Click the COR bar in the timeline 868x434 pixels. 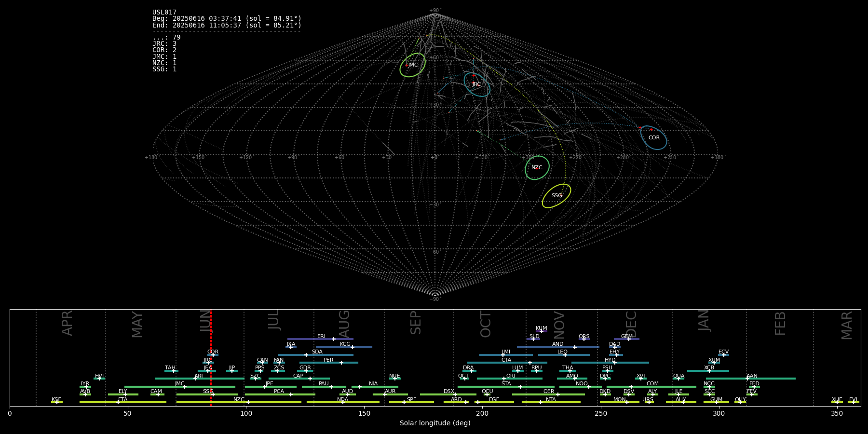click(x=213, y=355)
